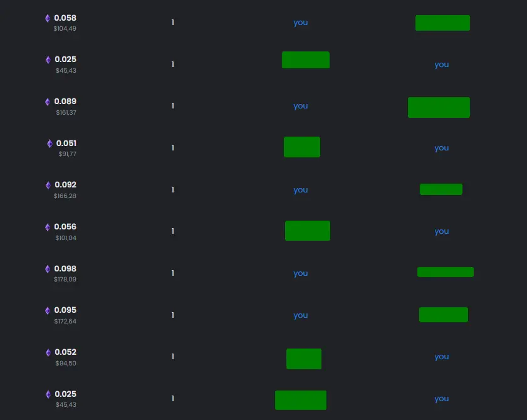Click the price value 0.092 ETH
The height and width of the screenshot is (420, 527).
click(66, 185)
